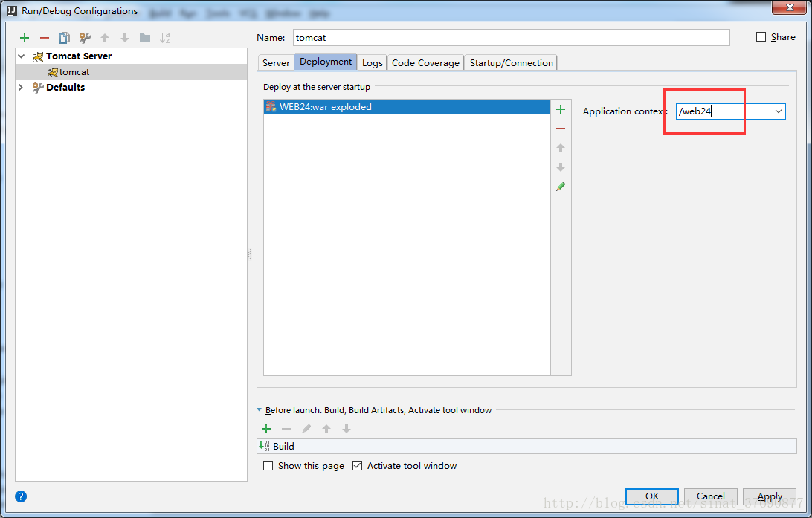812x518 pixels.
Task: Move before launch task up
Action: click(x=326, y=429)
